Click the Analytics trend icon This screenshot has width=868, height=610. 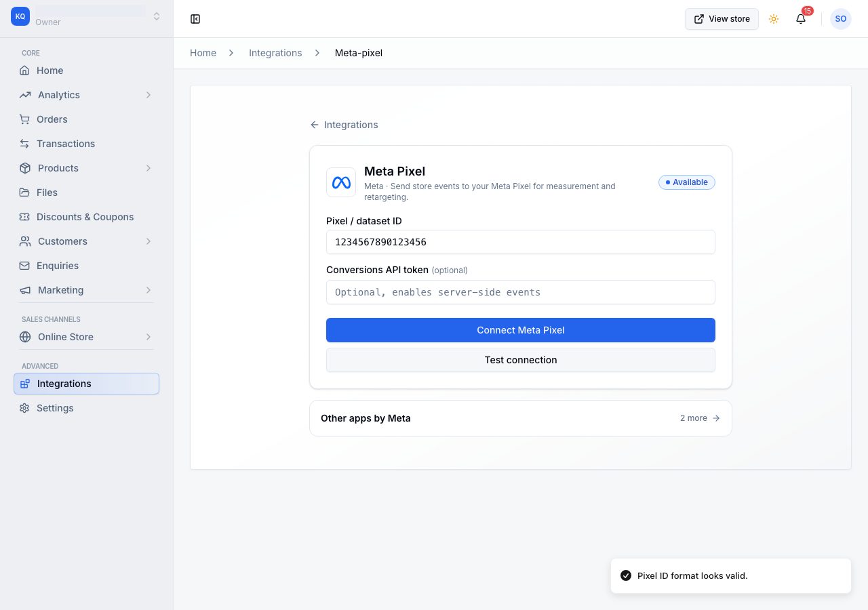(25, 95)
